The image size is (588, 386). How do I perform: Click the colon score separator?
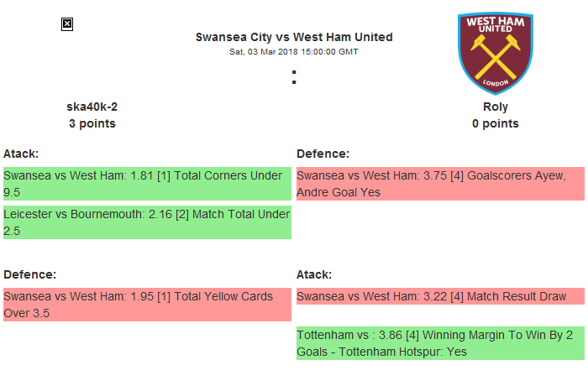point(294,77)
